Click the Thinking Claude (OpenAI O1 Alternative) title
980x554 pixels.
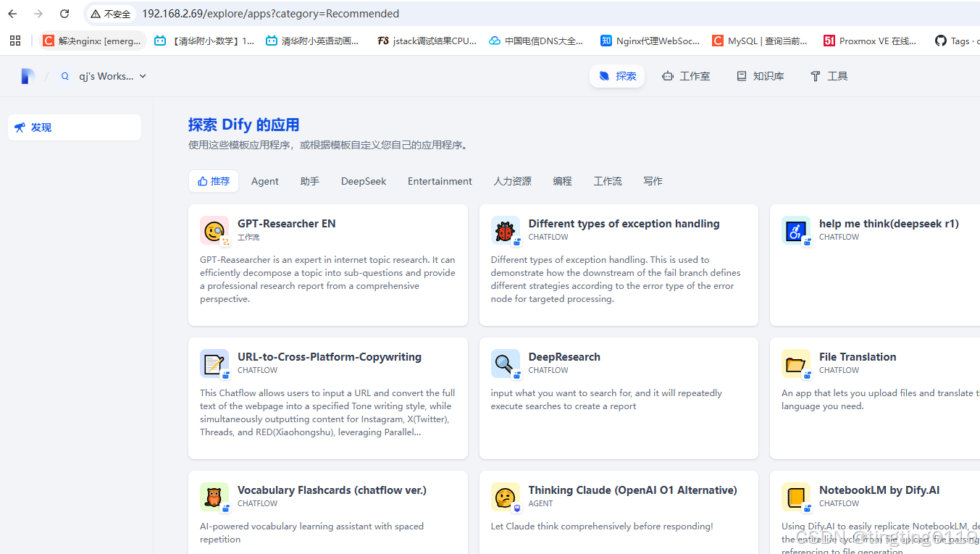pyautogui.click(x=633, y=490)
